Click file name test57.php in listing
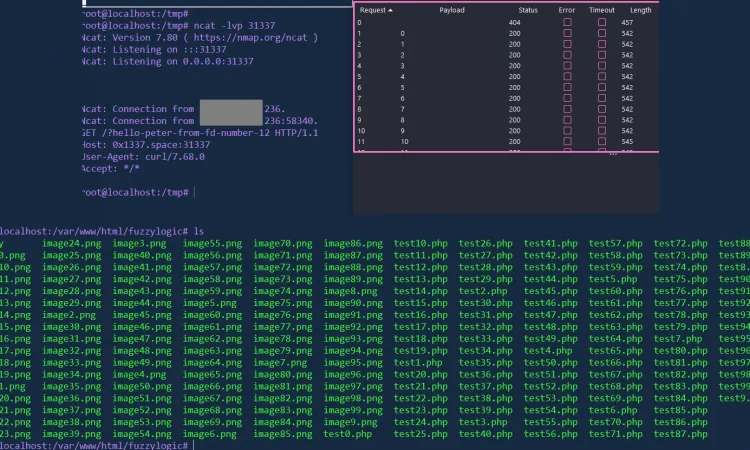750x450 pixels. point(616,243)
